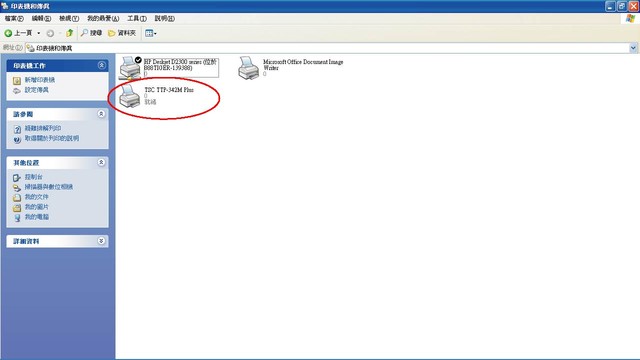Open the 我的圖片 link
The width and height of the screenshot is (640, 360).
click(x=36, y=207)
